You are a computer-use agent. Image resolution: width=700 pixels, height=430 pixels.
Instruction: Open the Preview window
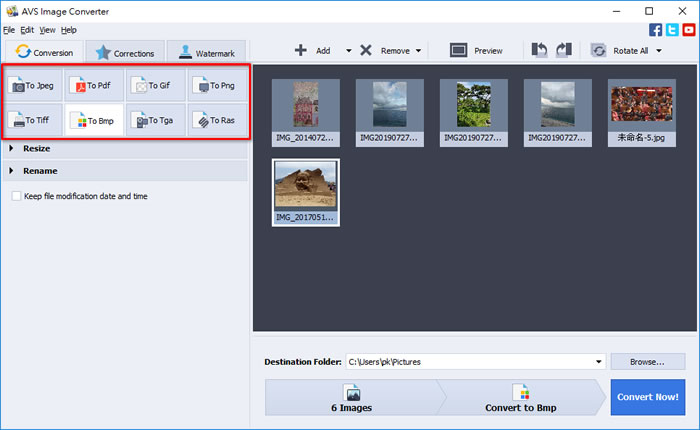[x=476, y=50]
